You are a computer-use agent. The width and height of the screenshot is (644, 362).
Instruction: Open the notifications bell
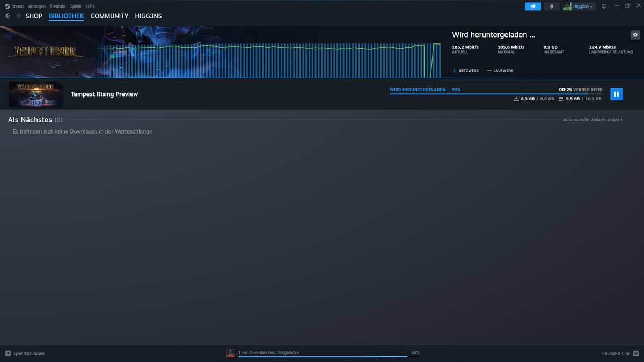tap(551, 6)
